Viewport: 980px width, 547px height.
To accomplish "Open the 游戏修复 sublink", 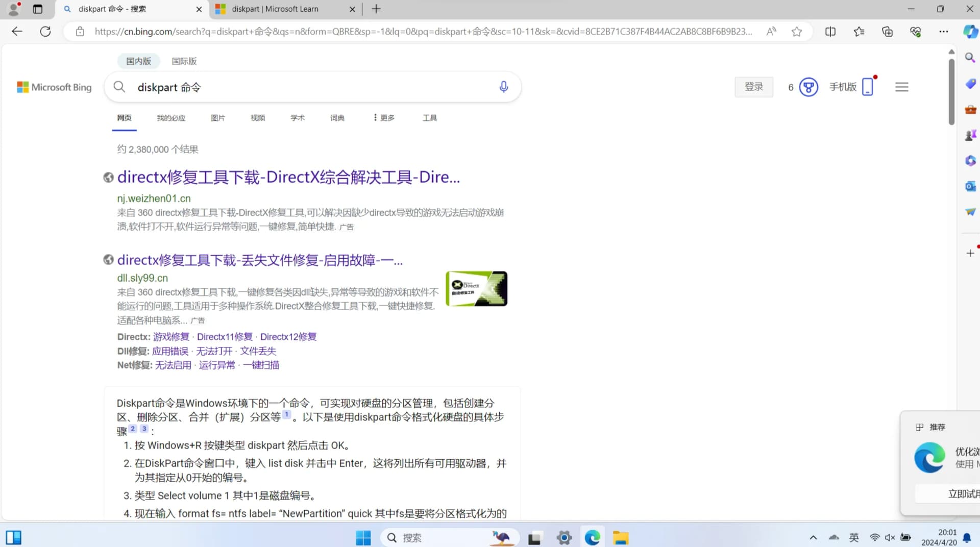I will [171, 337].
